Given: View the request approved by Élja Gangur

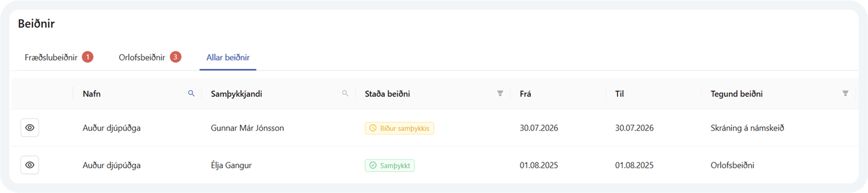Looking at the screenshot, I should 30,165.
